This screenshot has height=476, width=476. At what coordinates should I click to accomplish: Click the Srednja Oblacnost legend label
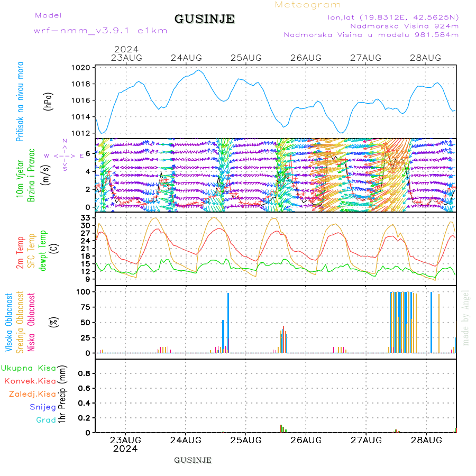[20, 322]
